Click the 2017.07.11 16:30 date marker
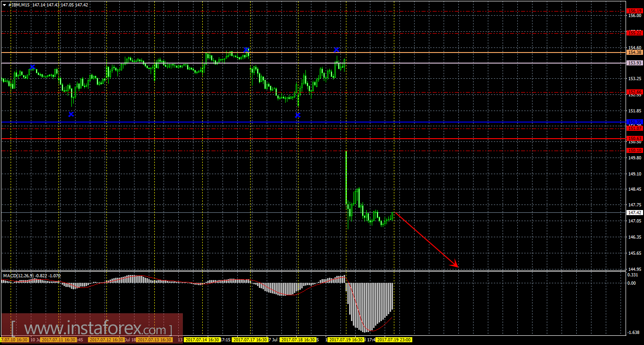 click(58, 340)
